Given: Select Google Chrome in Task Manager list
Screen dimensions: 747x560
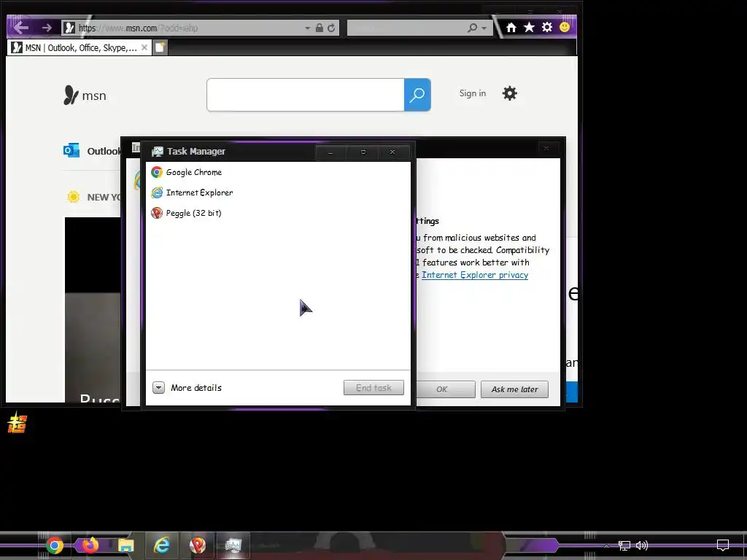Looking at the screenshot, I should (x=278, y=172).
